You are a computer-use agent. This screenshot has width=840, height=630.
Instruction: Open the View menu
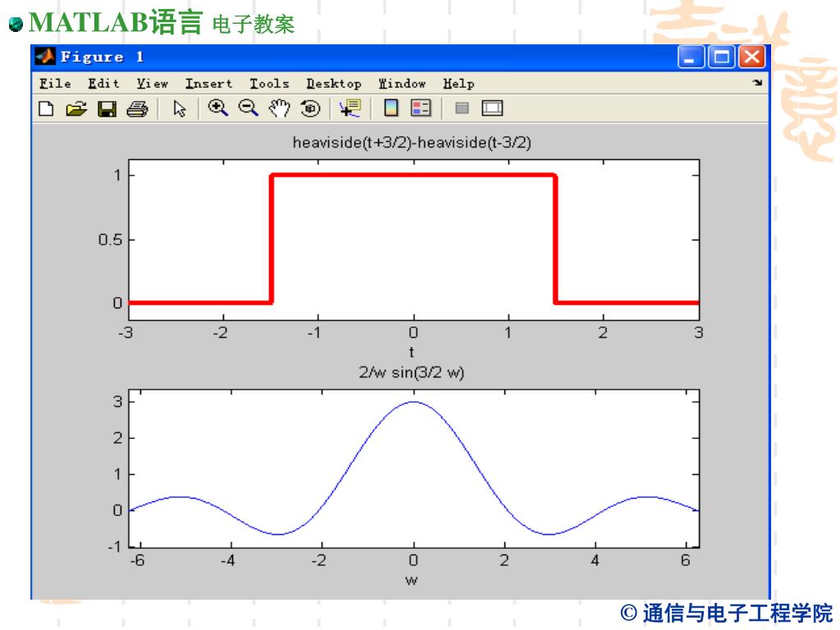click(152, 84)
